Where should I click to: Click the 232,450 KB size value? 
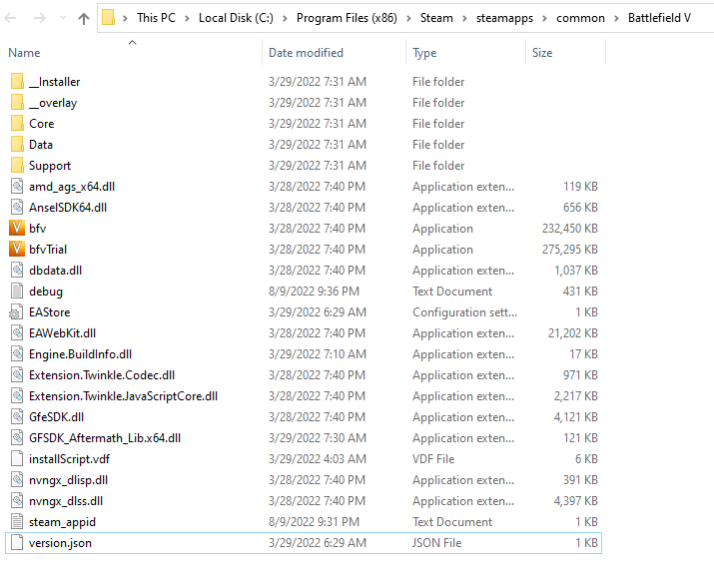pyautogui.click(x=569, y=229)
